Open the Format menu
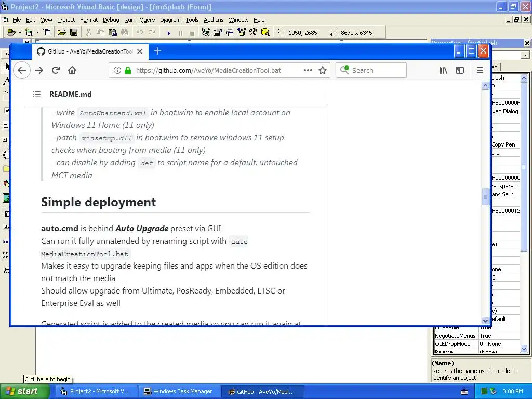 click(x=88, y=20)
